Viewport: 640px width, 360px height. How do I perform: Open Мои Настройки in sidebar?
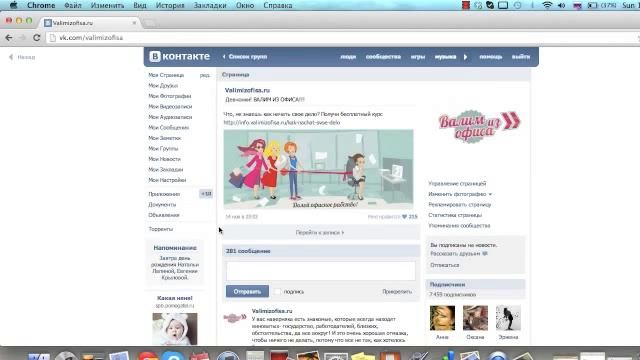pyautogui.click(x=167, y=180)
